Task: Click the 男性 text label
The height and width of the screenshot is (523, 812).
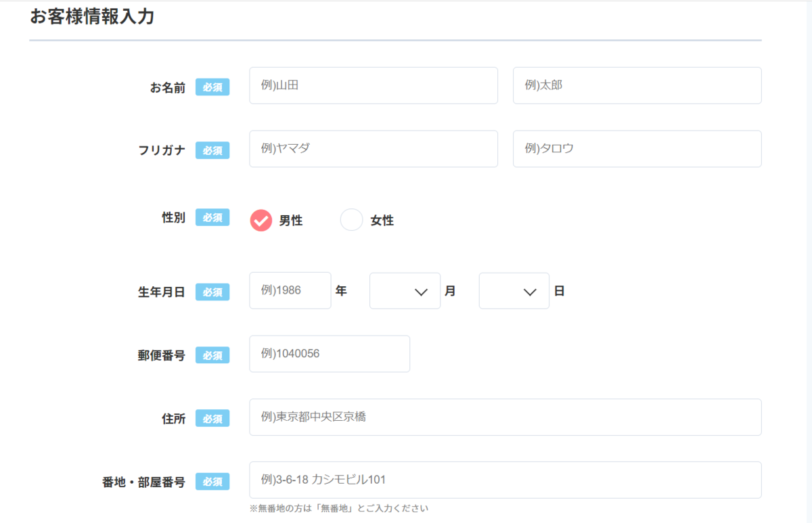Action: click(291, 221)
